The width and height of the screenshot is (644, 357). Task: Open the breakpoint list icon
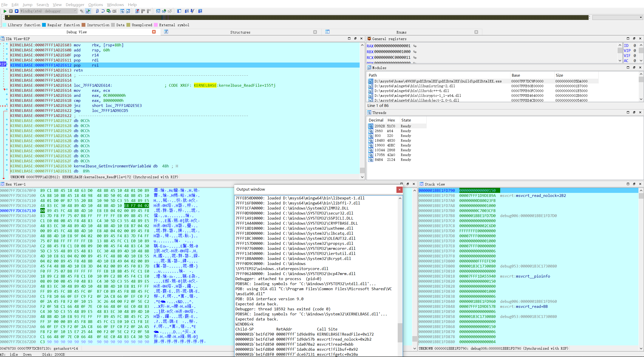click(x=137, y=11)
